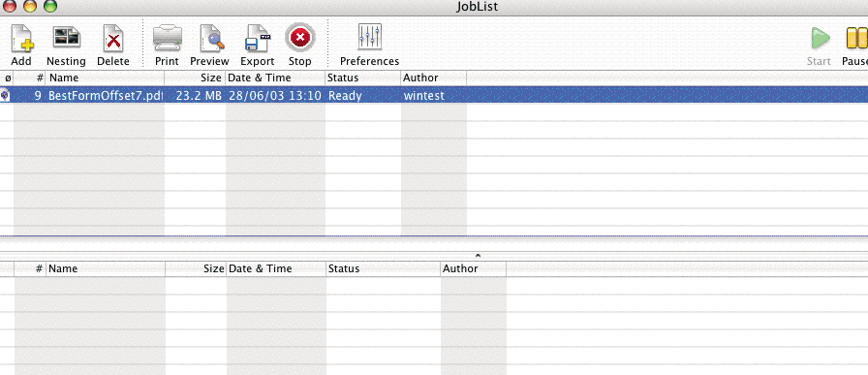Click the Add job toolbar icon

21,39
